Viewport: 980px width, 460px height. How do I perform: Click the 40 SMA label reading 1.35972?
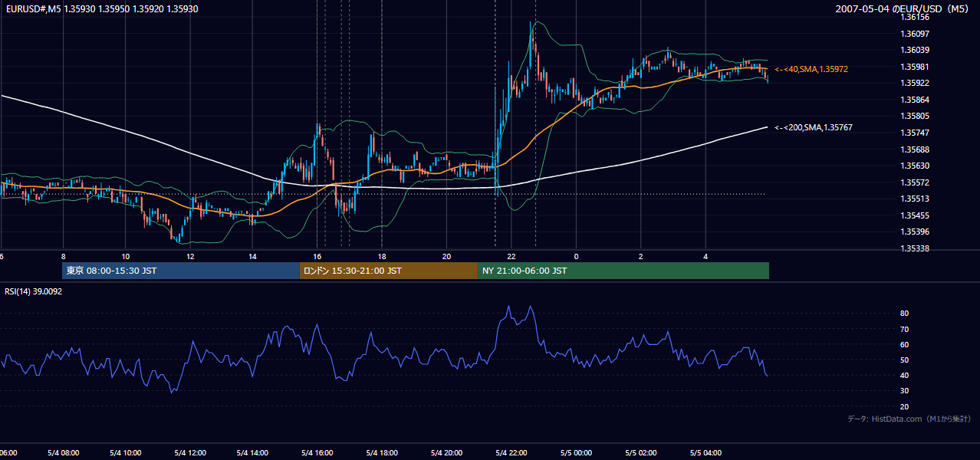pos(811,69)
